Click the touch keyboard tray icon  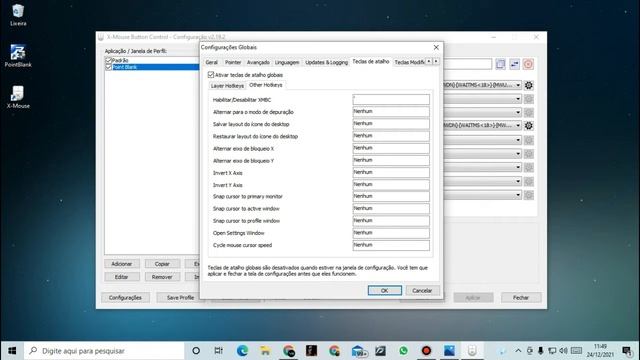[576, 351]
